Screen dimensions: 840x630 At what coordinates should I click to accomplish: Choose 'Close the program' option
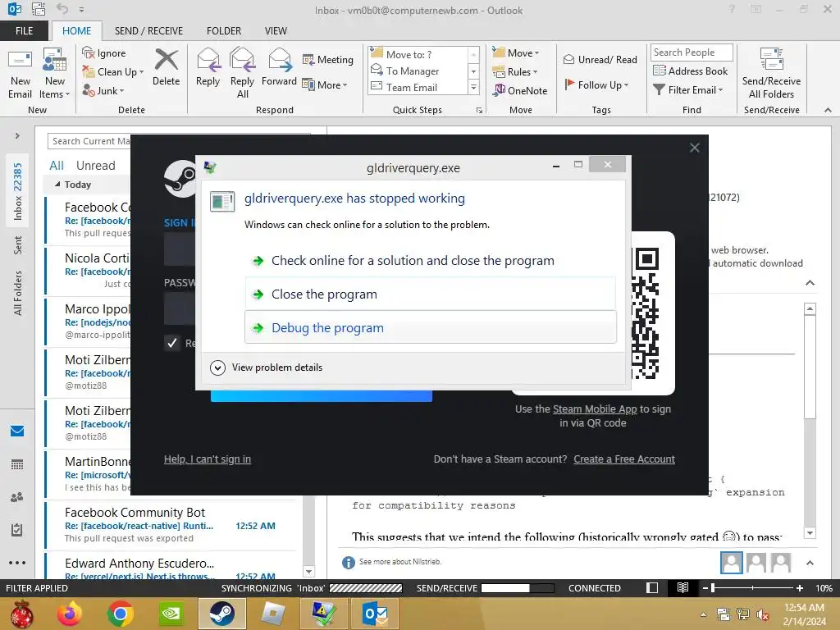(x=430, y=294)
